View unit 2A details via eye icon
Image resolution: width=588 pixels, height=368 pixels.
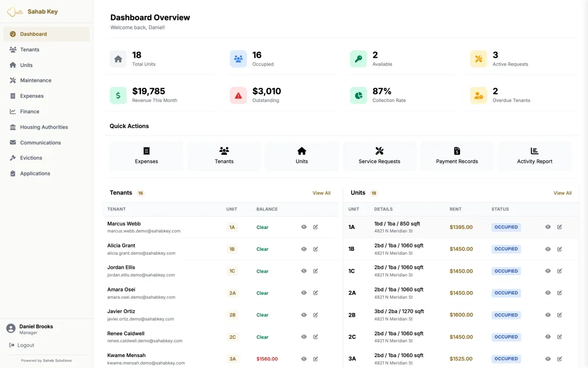tap(548, 293)
